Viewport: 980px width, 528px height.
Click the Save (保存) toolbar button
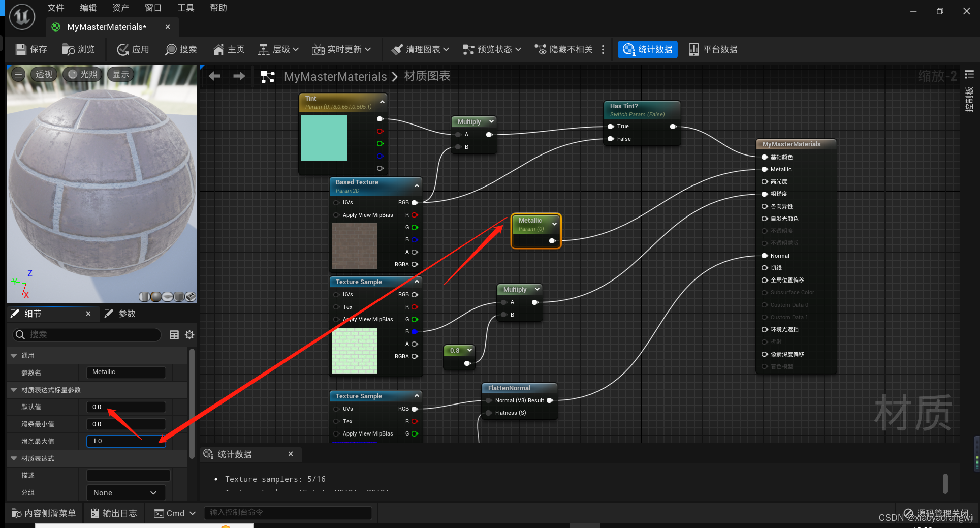31,49
